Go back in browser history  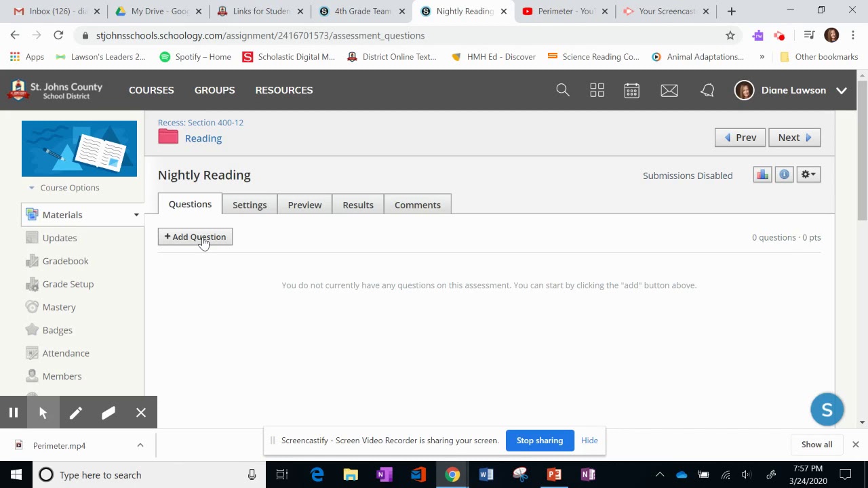pyautogui.click(x=15, y=35)
